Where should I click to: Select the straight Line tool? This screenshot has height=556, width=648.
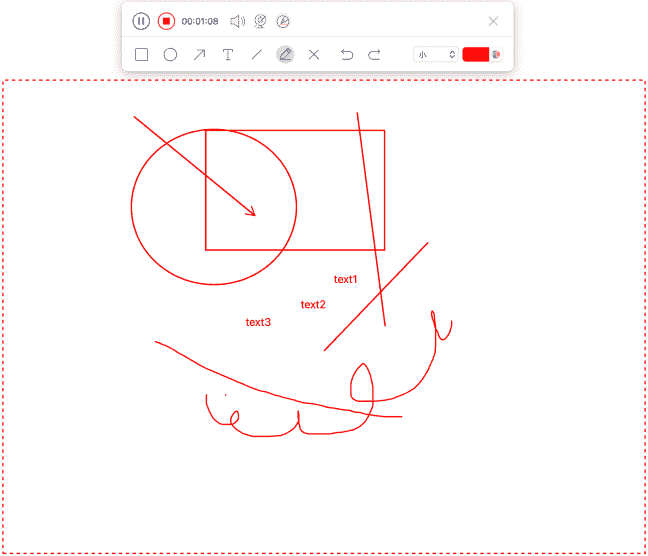[x=257, y=55]
